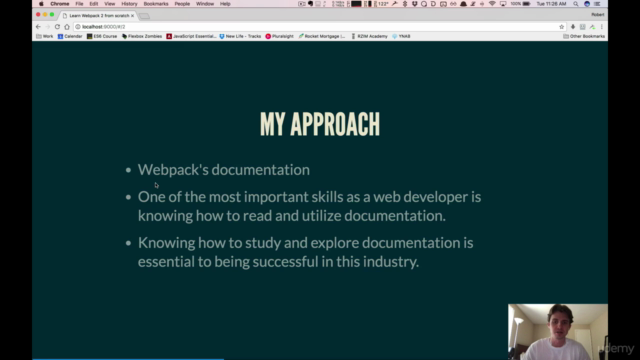Open the YNAB bookmark
Screen dimensions: 640x360
coord(401,36)
